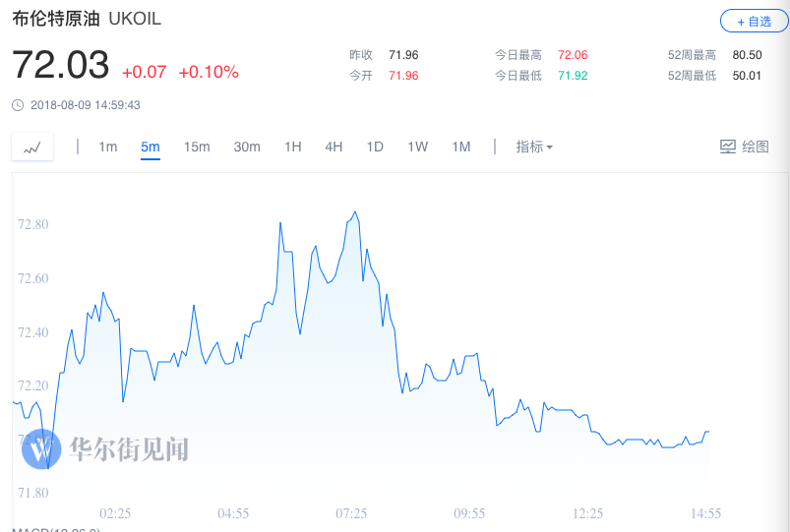Choose the 30m interval
Image resolution: width=790 pixels, height=532 pixels.
click(x=247, y=147)
